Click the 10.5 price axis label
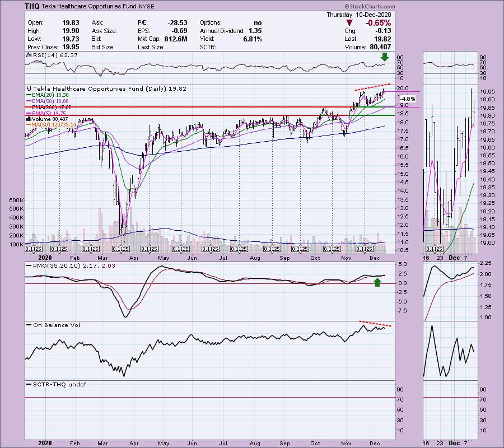Image resolution: width=504 pixels, height=448 pixels. click(403, 250)
